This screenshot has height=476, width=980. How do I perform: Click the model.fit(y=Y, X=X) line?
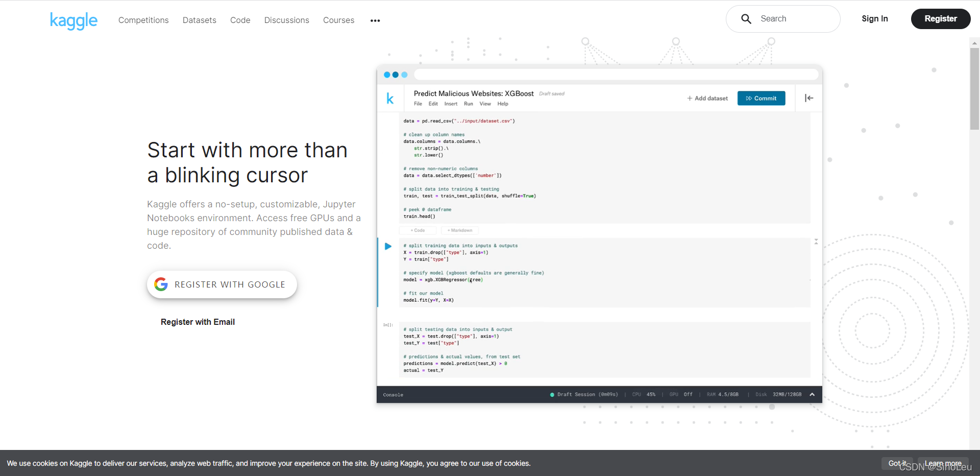click(428, 300)
